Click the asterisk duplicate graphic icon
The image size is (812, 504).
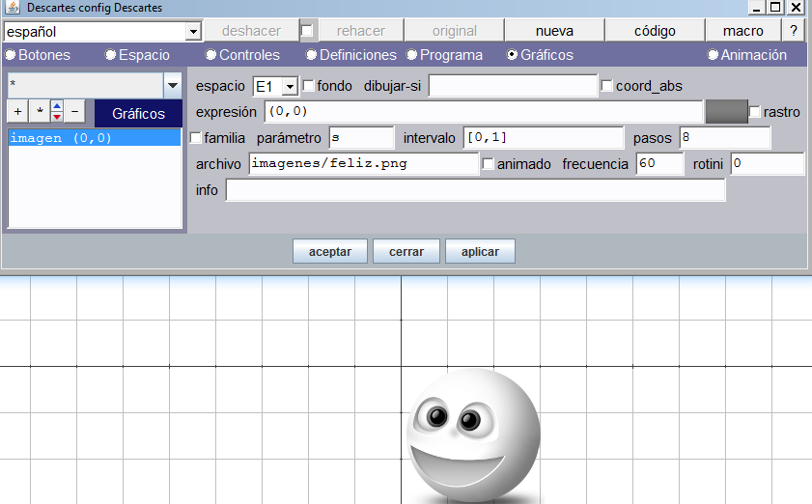pyautogui.click(x=39, y=113)
